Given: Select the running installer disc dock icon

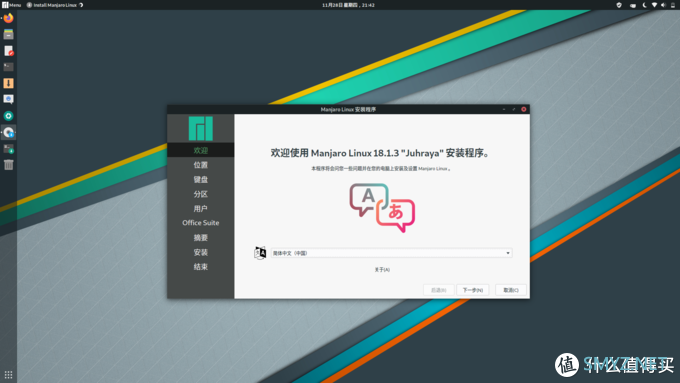Looking at the screenshot, I should click(x=8, y=132).
